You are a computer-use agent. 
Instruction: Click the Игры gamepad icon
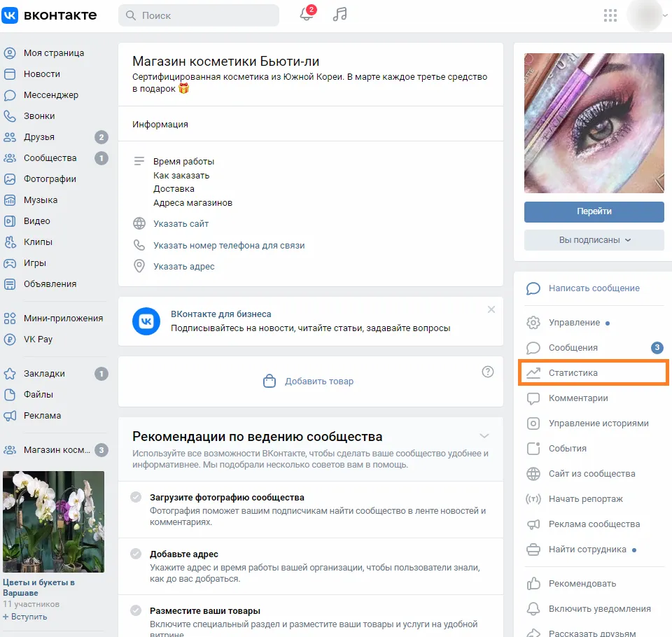(x=10, y=263)
